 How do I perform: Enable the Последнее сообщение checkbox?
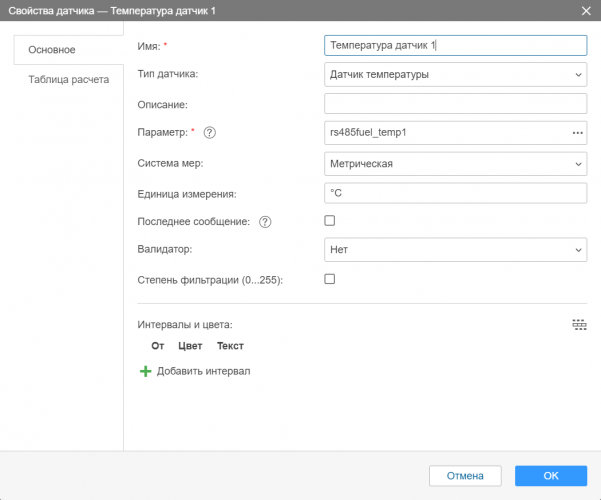[x=330, y=221]
